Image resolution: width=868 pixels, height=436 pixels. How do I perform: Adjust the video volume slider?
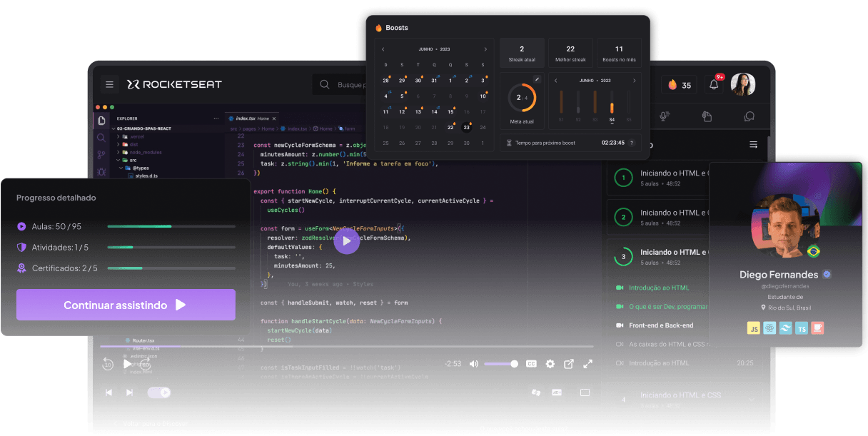(x=501, y=364)
